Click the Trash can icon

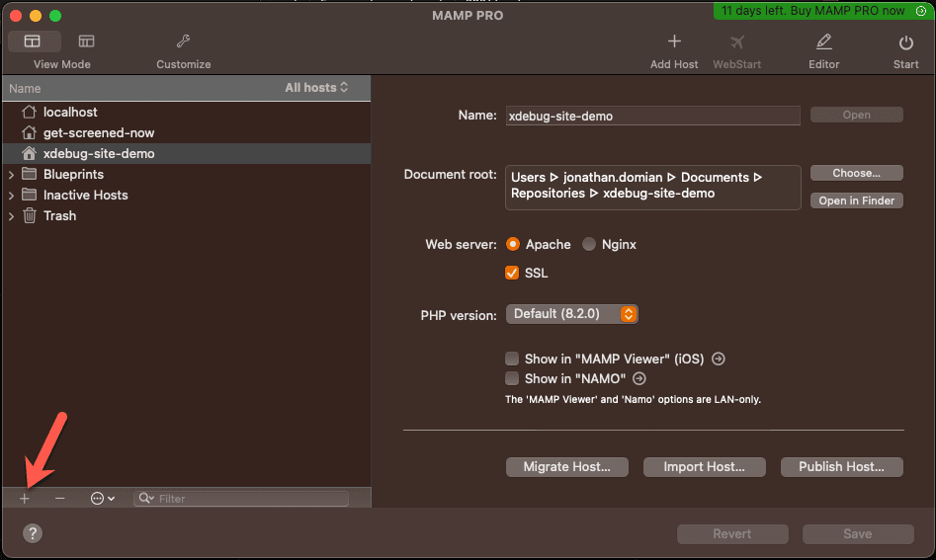(30, 215)
